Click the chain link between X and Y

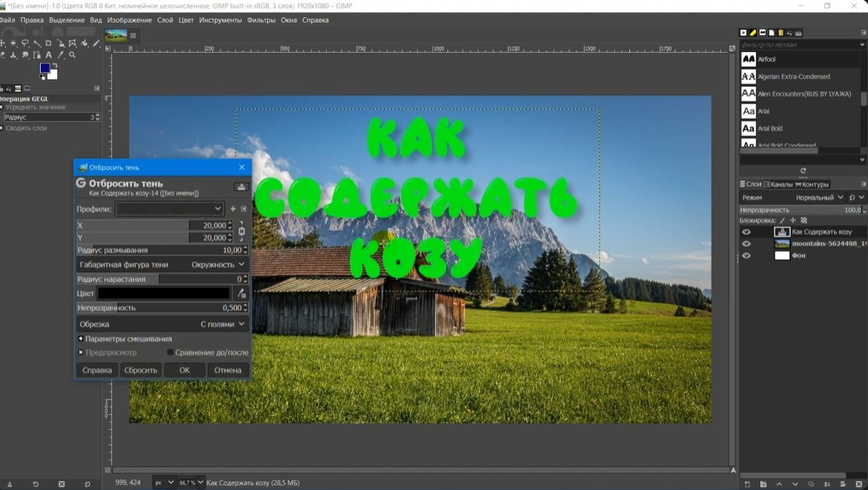(242, 231)
